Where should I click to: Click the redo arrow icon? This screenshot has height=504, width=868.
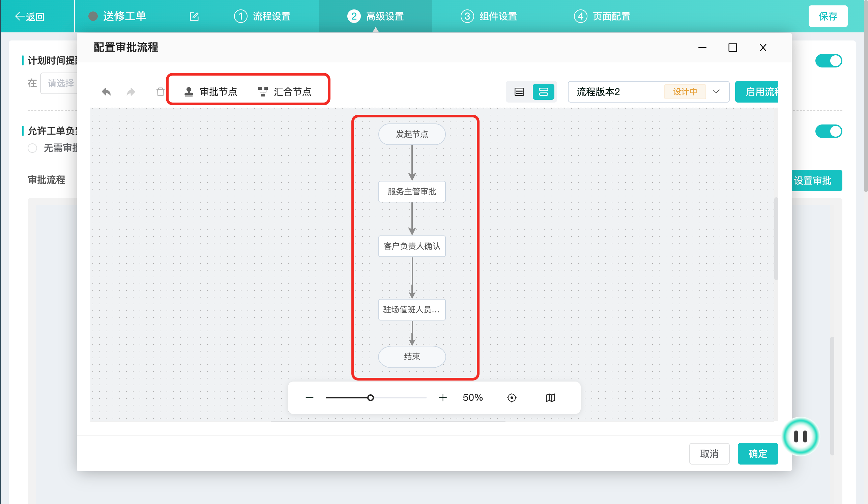pos(131,92)
